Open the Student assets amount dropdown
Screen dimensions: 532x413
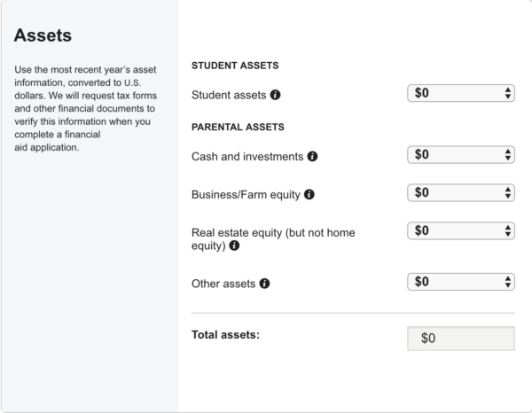point(461,93)
